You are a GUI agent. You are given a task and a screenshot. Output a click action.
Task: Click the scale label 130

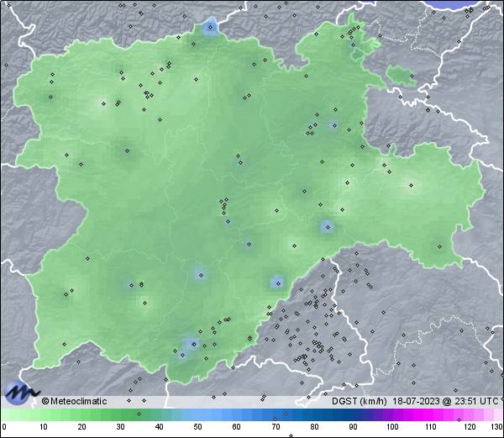(497, 427)
